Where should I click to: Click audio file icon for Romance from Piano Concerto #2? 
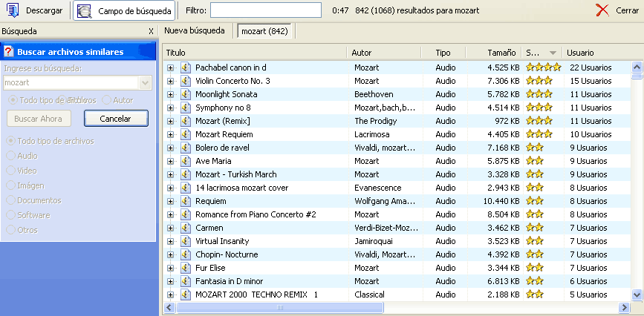coord(186,214)
